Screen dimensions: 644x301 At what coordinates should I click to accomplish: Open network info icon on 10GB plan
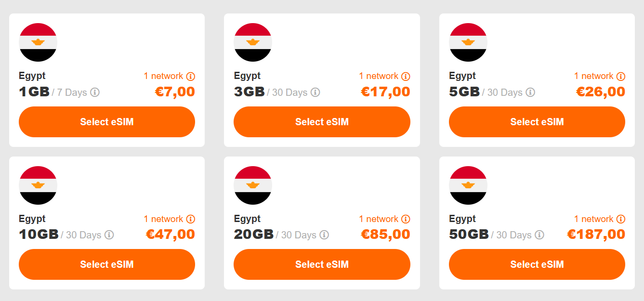191,219
